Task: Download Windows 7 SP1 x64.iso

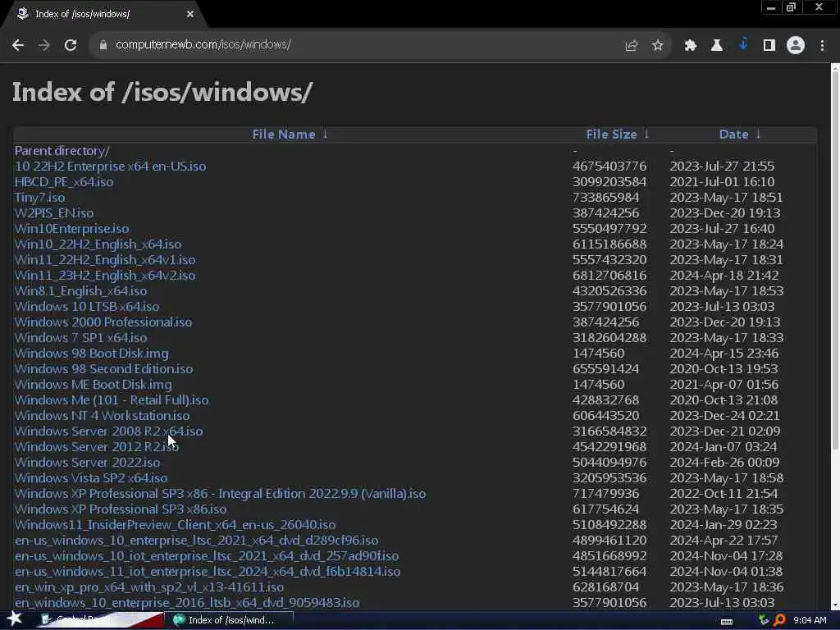Action: point(81,337)
